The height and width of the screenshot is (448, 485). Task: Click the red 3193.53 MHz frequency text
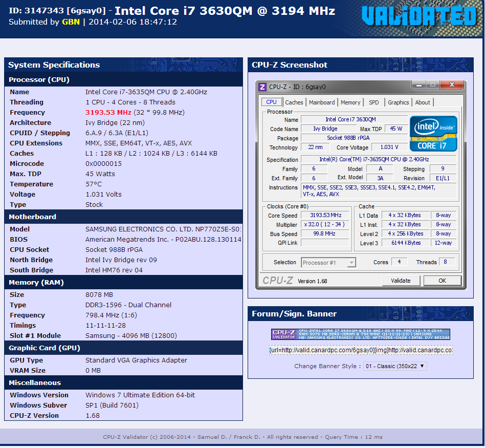[108, 113]
